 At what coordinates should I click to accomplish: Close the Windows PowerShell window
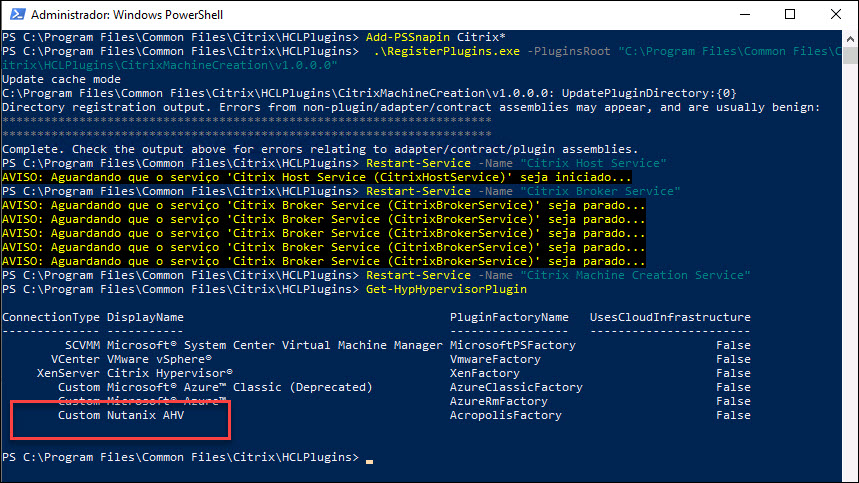(x=836, y=15)
